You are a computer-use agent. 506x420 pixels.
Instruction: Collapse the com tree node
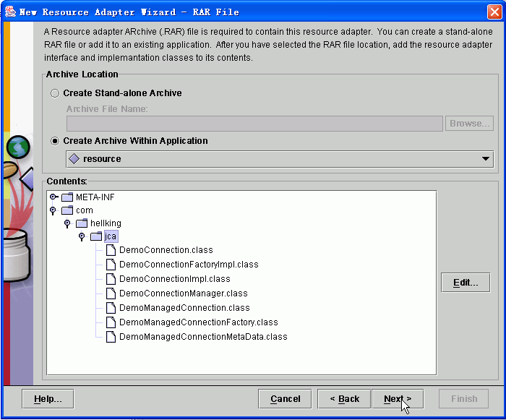tap(53, 210)
